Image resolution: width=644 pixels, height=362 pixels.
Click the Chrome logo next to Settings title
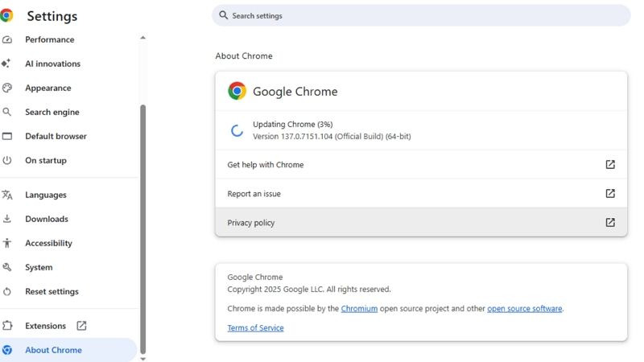pos(6,15)
